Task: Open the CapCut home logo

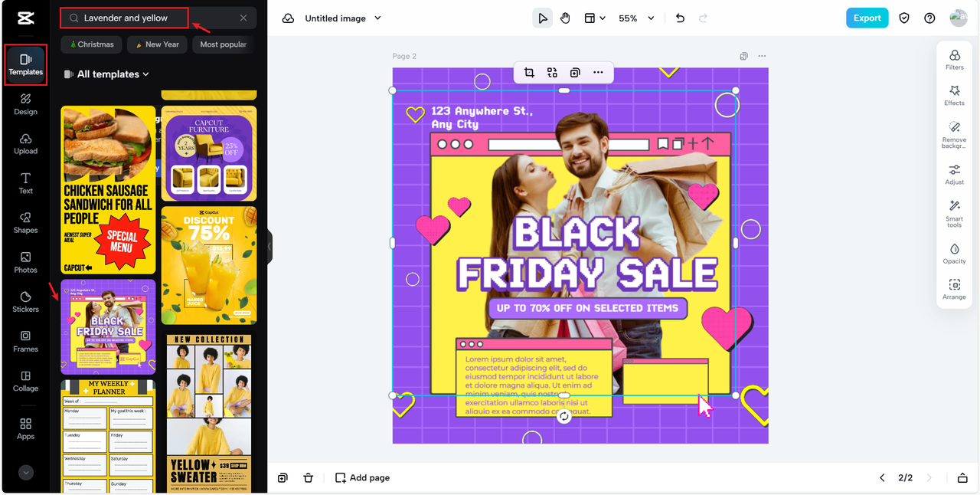Action: 25,18
